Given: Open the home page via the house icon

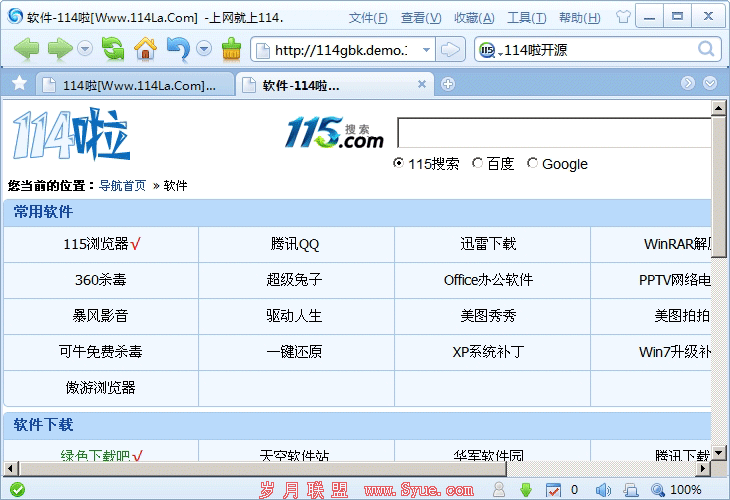Looking at the screenshot, I should point(145,48).
